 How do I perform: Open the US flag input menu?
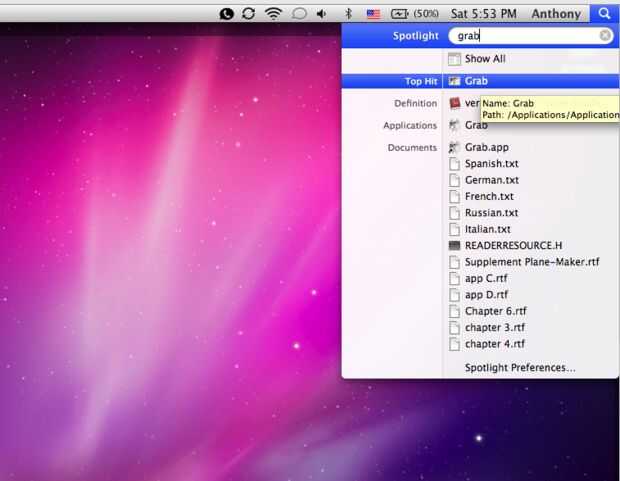click(373, 14)
